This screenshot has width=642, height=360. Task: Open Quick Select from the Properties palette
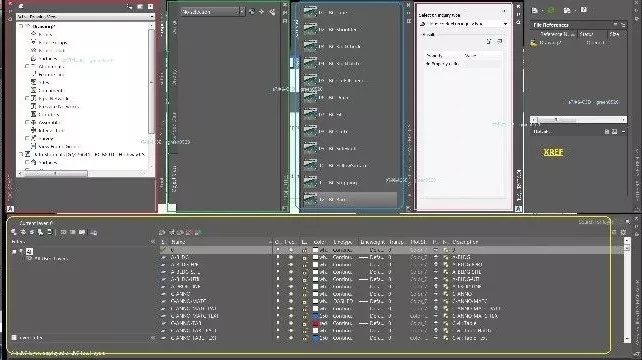pos(272,12)
